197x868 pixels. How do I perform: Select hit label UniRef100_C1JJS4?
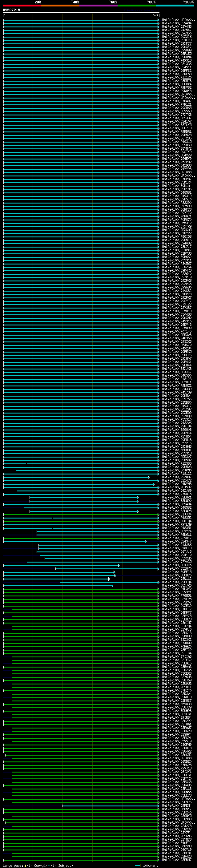tap(177, 514)
